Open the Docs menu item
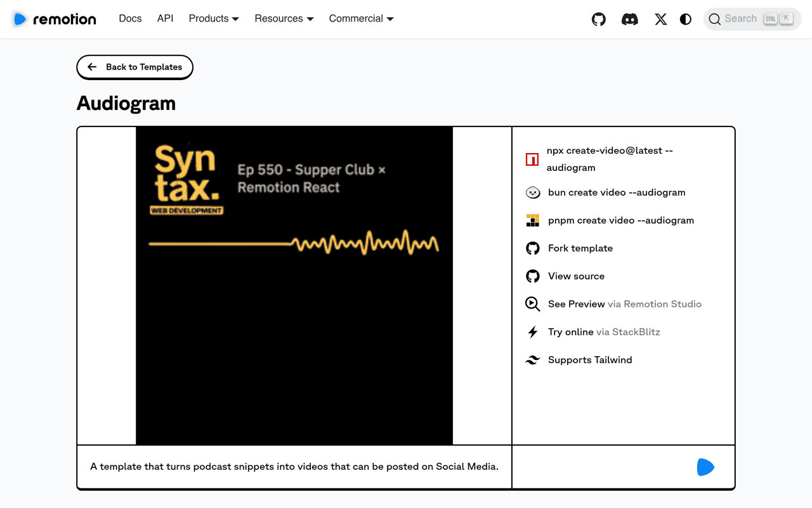The image size is (812, 508). pos(130,18)
